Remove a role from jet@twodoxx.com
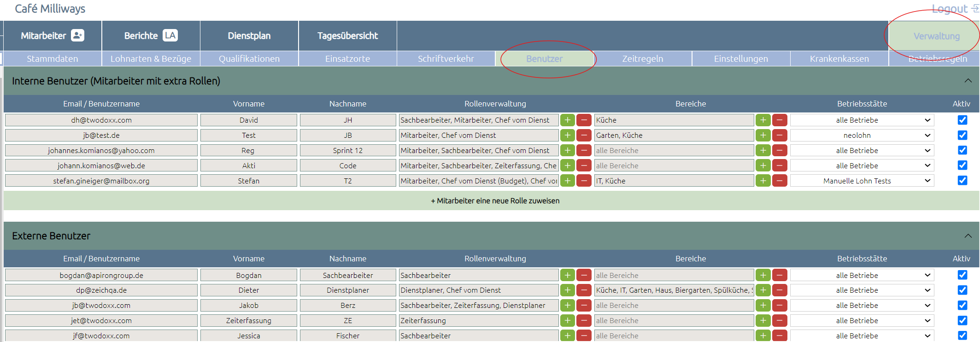The image size is (980, 342). [584, 320]
